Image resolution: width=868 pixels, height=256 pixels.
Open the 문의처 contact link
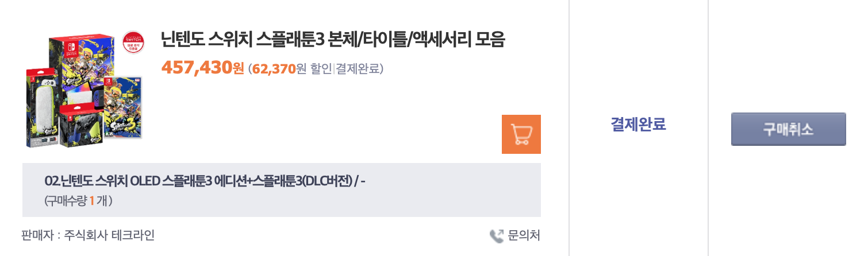524,236
